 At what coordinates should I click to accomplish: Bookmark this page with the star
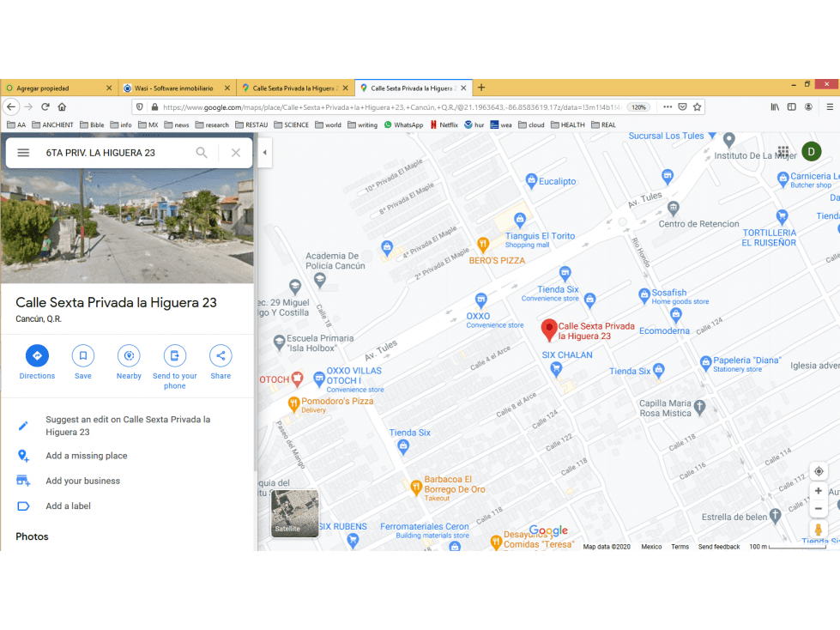[x=697, y=106]
